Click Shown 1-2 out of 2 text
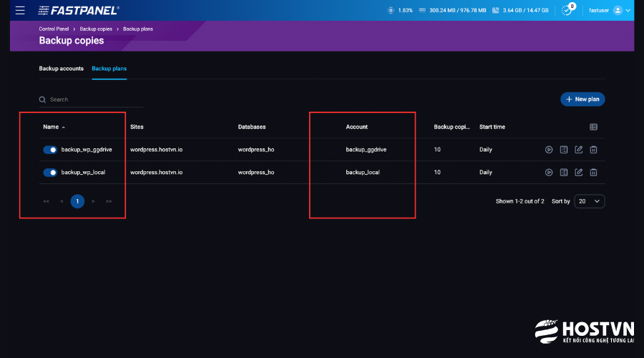 520,201
